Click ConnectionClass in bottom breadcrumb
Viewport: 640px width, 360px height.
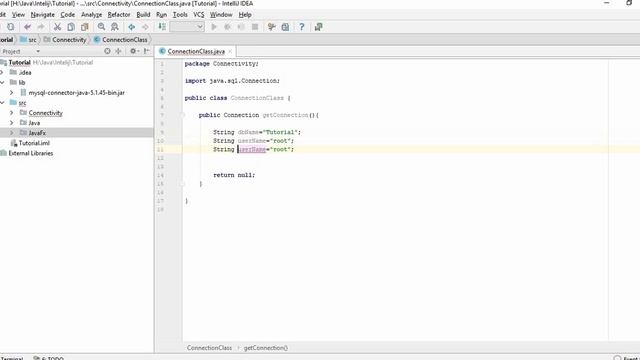[x=209, y=348]
